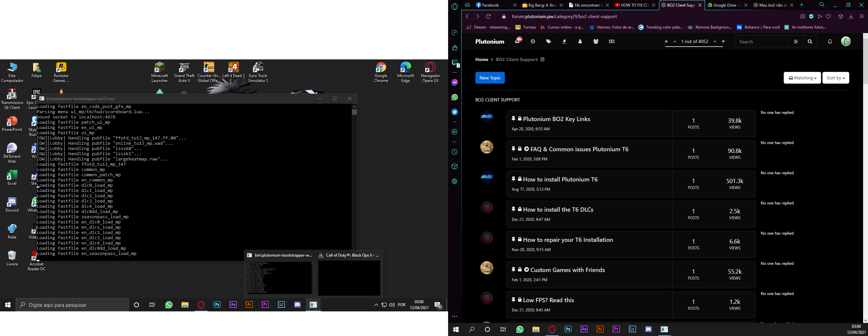The height and width of the screenshot is (336, 868).
Task: Toggle the heart bookmark icon in address bar
Action: (828, 16)
